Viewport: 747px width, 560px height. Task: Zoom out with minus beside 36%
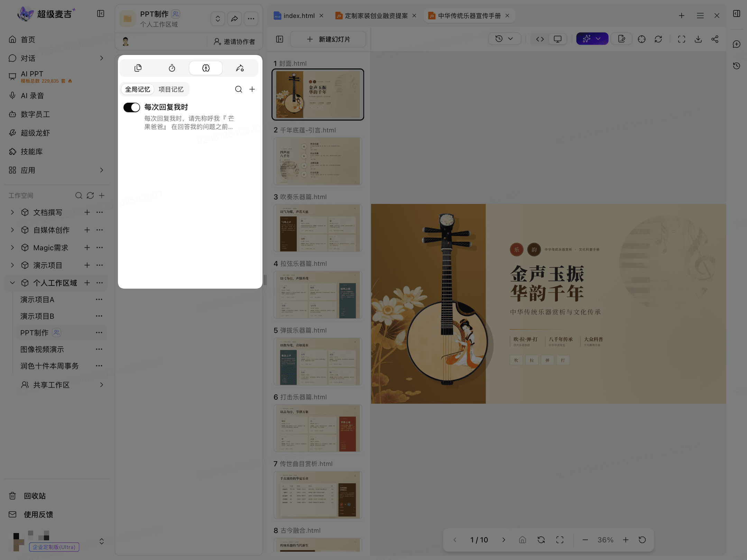click(585, 540)
